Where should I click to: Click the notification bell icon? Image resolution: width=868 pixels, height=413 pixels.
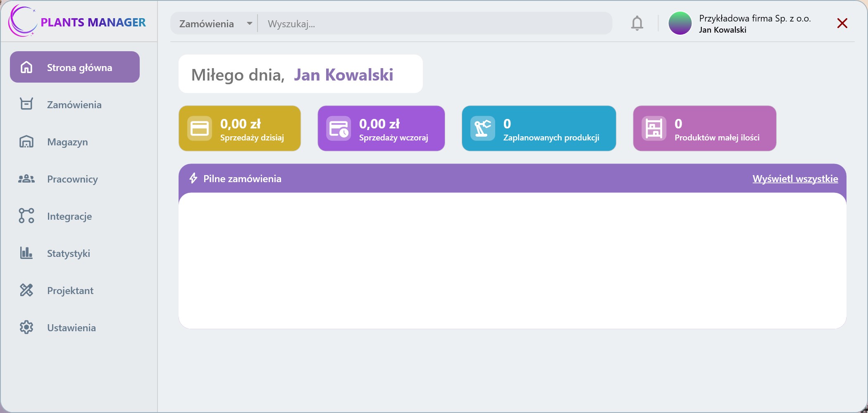(x=637, y=24)
